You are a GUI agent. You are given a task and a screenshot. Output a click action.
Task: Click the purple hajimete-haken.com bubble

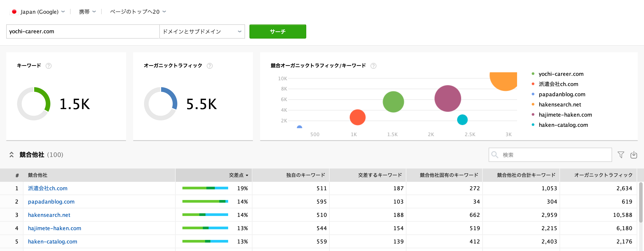pyautogui.click(x=448, y=98)
